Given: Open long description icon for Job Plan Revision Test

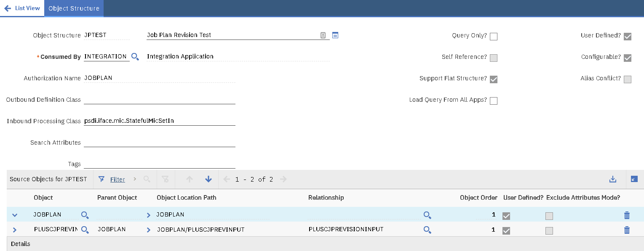Looking at the screenshot, I should 323,35.
